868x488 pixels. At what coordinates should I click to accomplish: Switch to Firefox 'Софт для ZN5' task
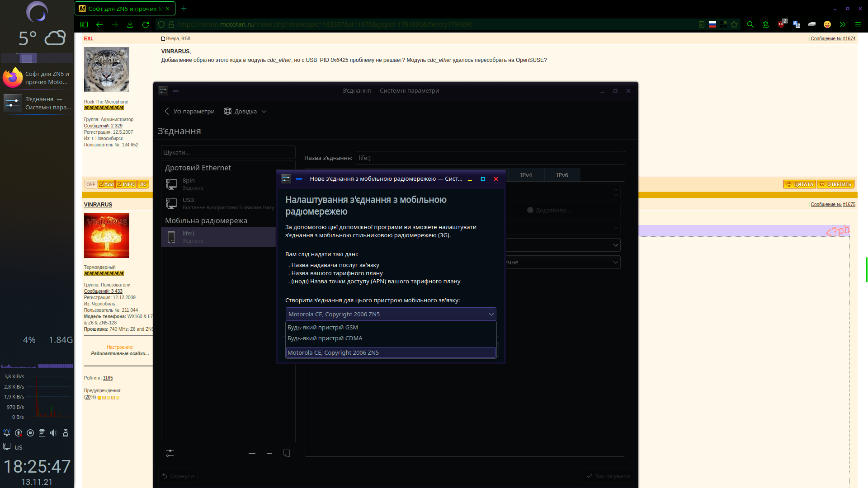click(37, 78)
